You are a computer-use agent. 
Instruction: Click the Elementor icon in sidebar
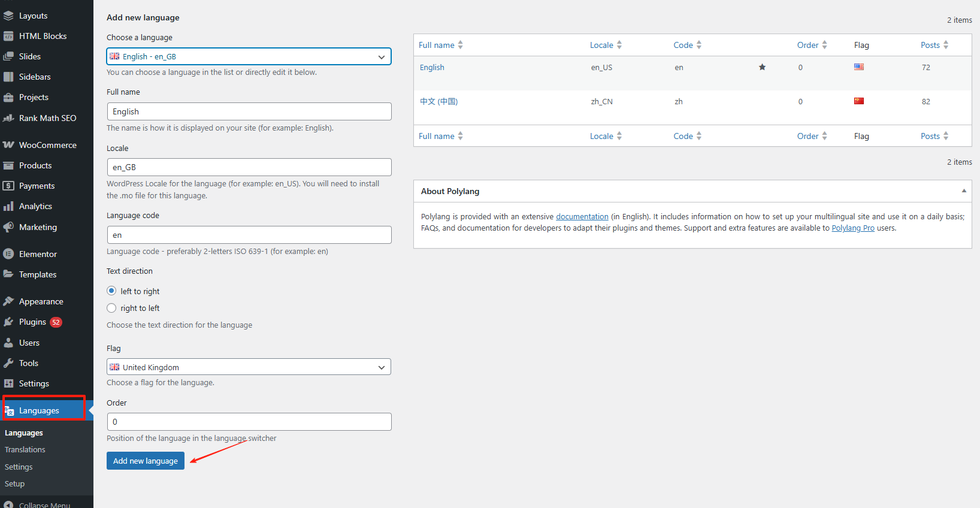[8, 254]
